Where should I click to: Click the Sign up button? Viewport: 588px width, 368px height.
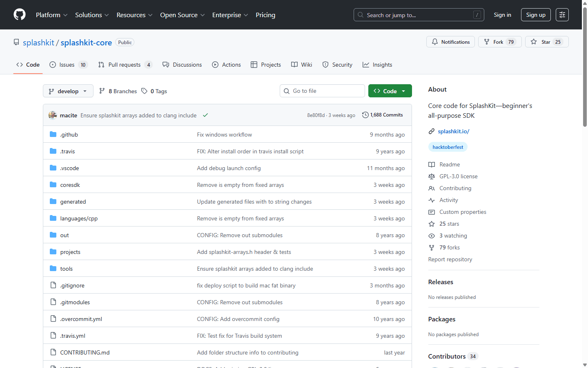pyautogui.click(x=536, y=14)
